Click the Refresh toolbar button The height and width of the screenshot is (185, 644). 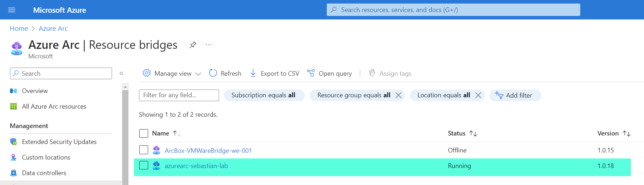(225, 73)
